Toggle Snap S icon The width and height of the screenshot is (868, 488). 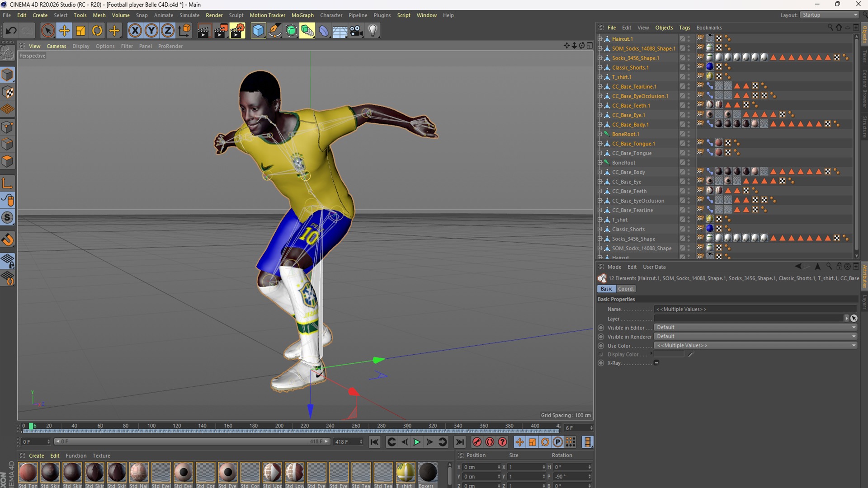[x=8, y=218]
